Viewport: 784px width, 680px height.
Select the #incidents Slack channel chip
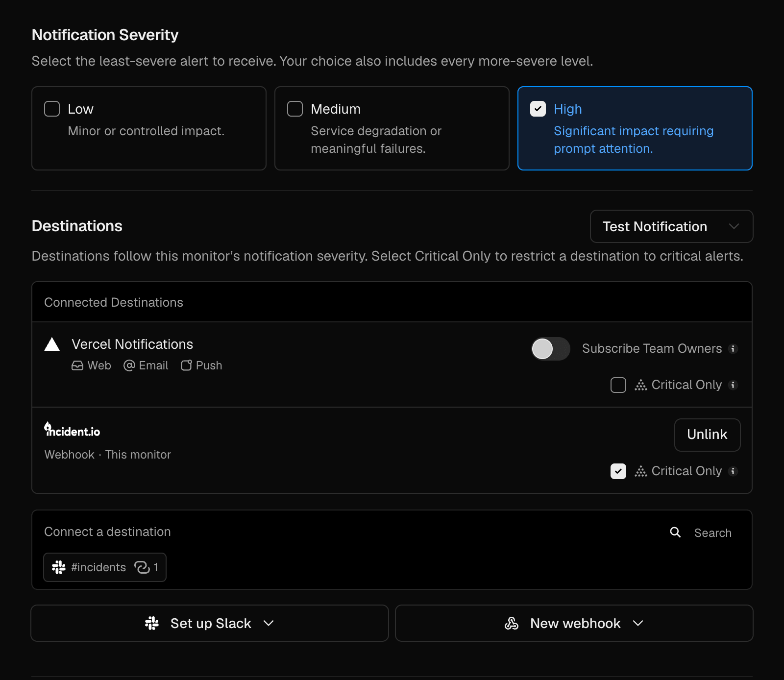click(105, 567)
